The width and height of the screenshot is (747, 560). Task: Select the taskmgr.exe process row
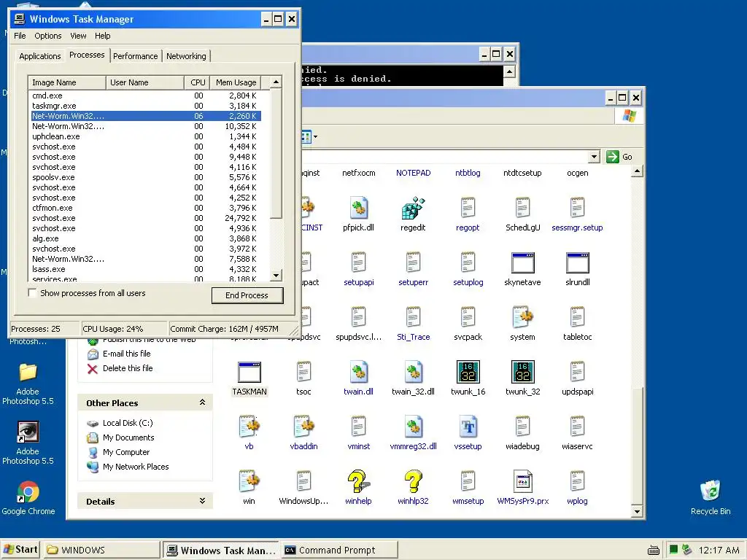coord(146,106)
